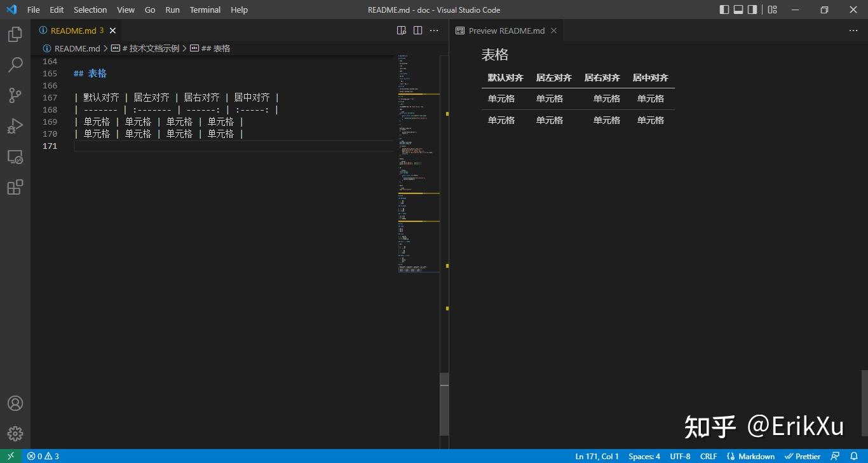Select the "技术文档示例" breadcrumb entry

pyautogui.click(x=150, y=48)
